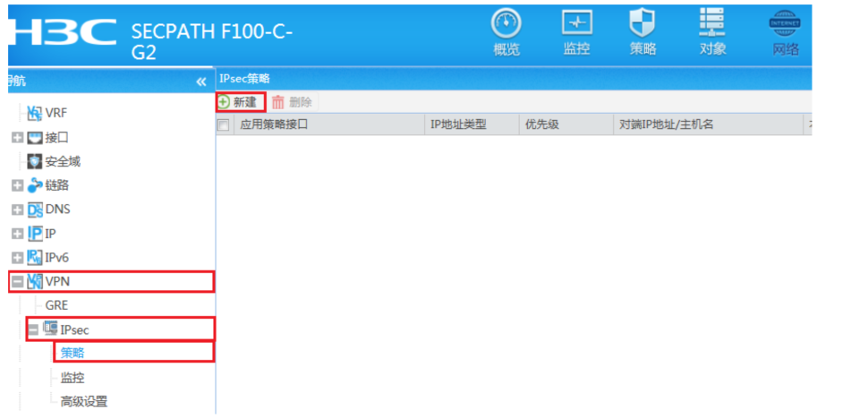Image resolution: width=868 pixels, height=419 pixels.
Task: Open the 对象 objects icon in the header
Action: (712, 24)
